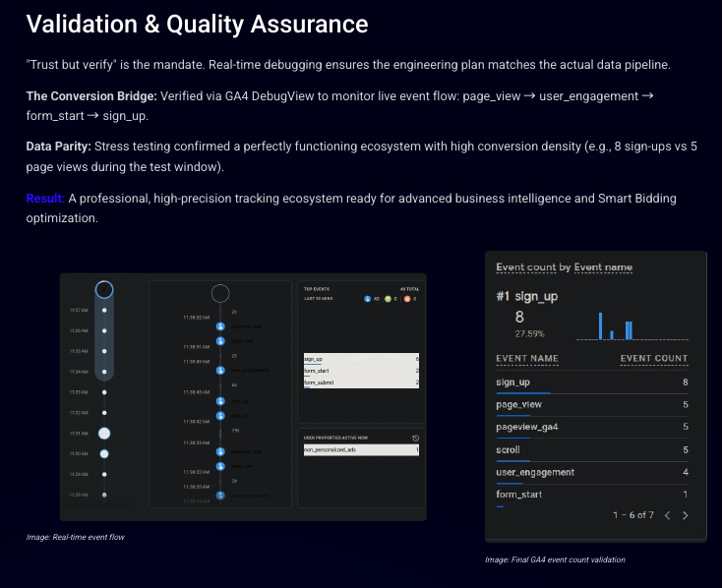Click the highlighted circle atop the minutes timeline
Viewport: 722px width, 588px height.
pyautogui.click(x=104, y=290)
